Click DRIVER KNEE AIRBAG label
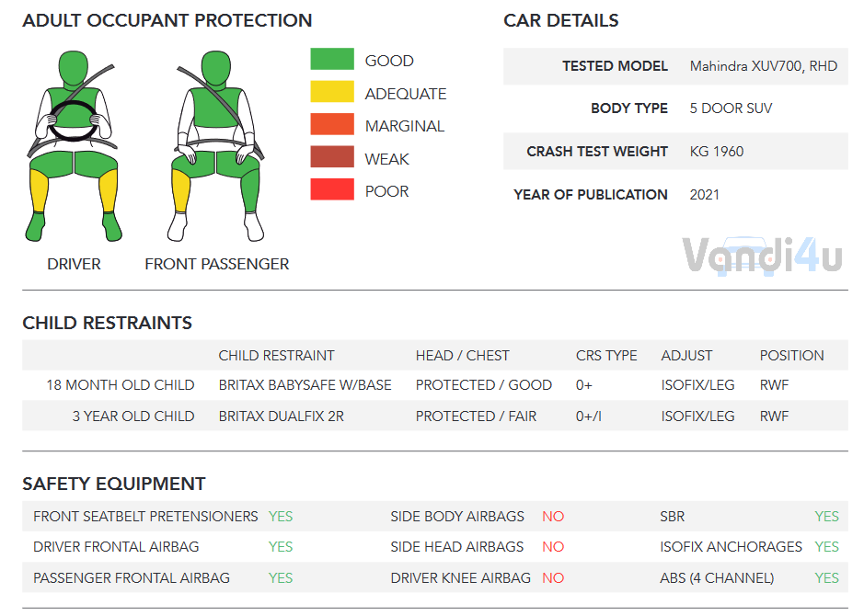The height and width of the screenshot is (616, 864). pyautogui.click(x=461, y=578)
